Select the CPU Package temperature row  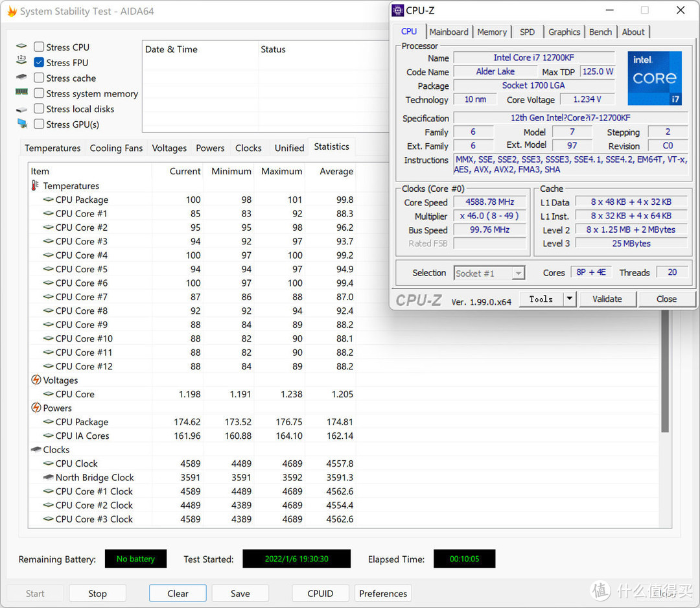pos(82,200)
